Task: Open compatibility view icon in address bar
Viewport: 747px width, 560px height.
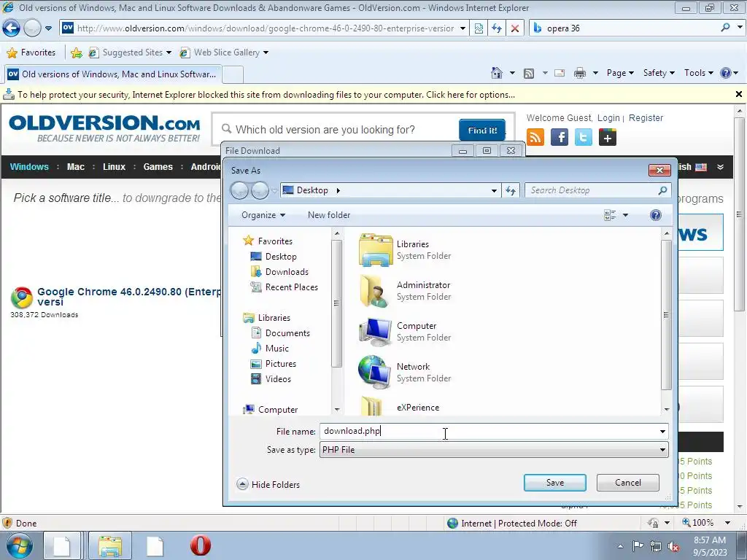Action: coord(479,28)
